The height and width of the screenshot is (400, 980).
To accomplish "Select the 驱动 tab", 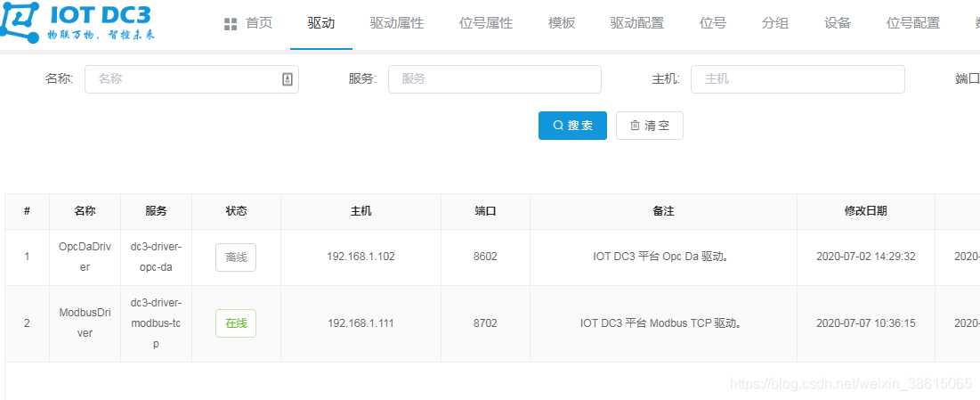I will click(321, 24).
